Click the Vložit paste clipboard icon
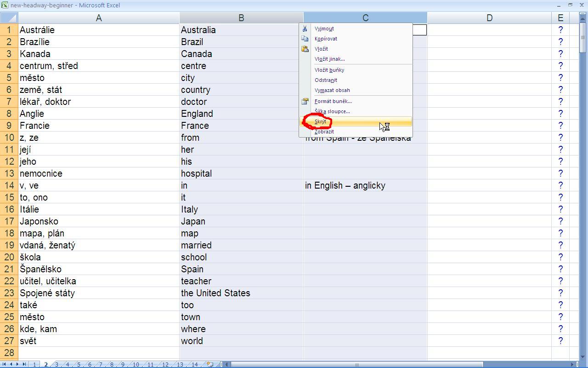This screenshot has width=588, height=368. (305, 49)
